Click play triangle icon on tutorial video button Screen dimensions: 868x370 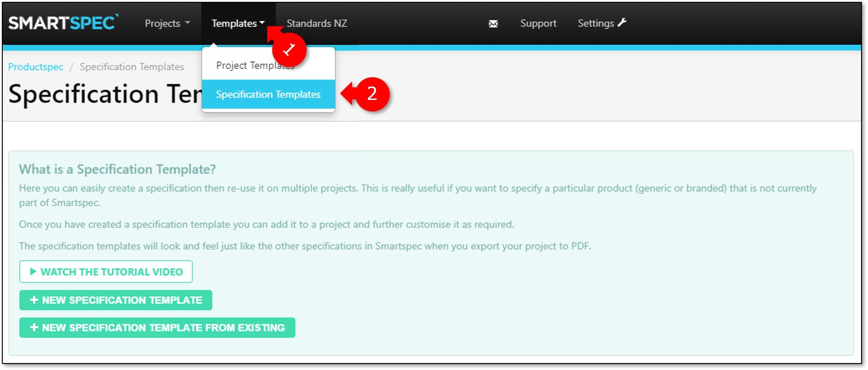33,271
